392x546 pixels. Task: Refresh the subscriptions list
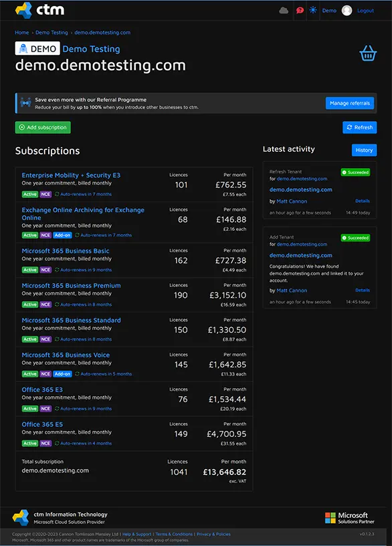pos(360,127)
